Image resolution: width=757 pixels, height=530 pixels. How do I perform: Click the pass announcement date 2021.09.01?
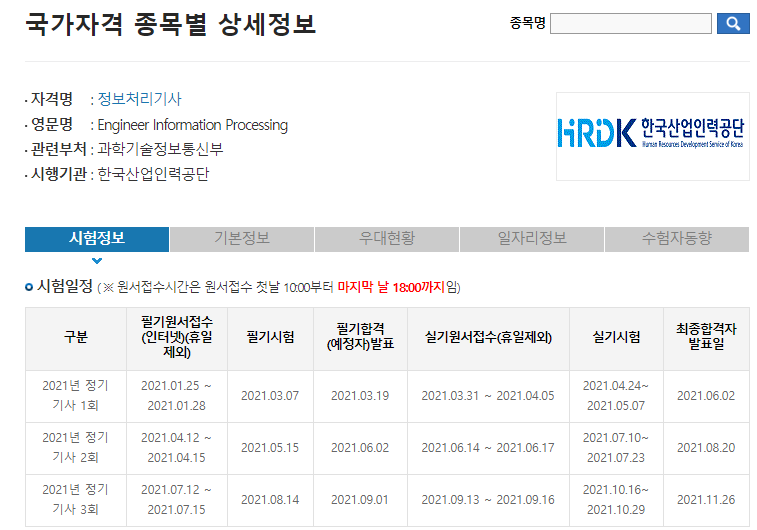pyautogui.click(x=360, y=500)
